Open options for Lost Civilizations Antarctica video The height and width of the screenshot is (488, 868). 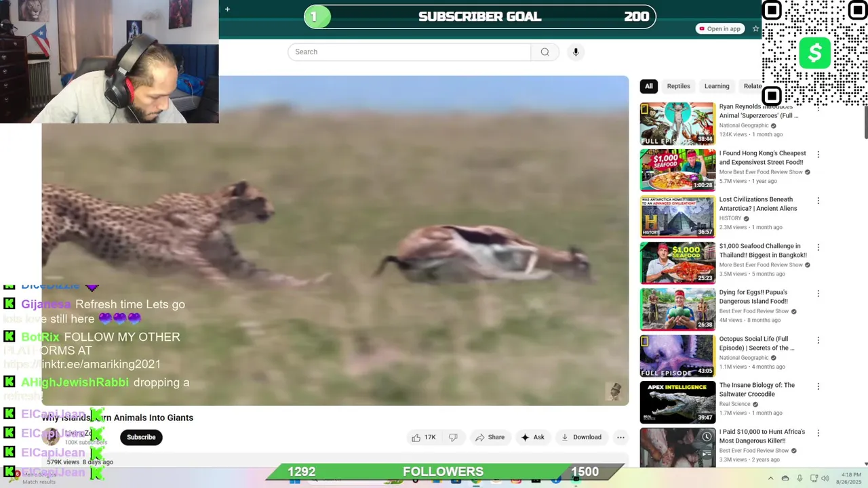pyautogui.click(x=818, y=201)
